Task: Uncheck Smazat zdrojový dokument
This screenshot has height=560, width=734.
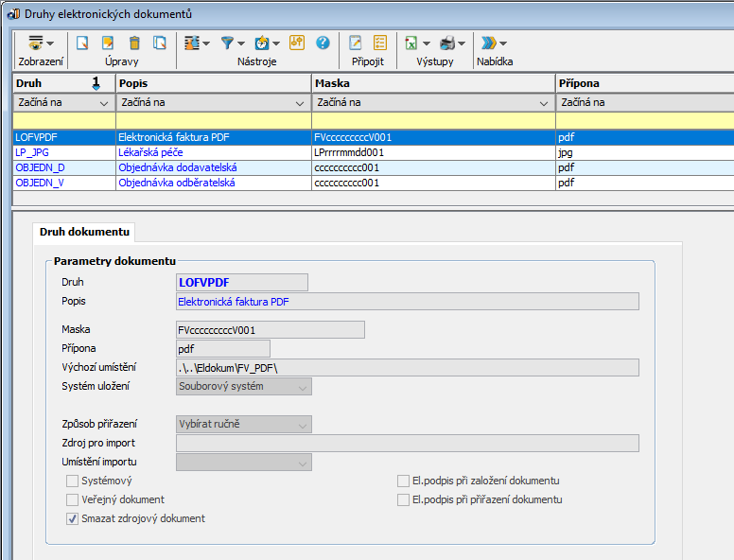Action: 73,518
